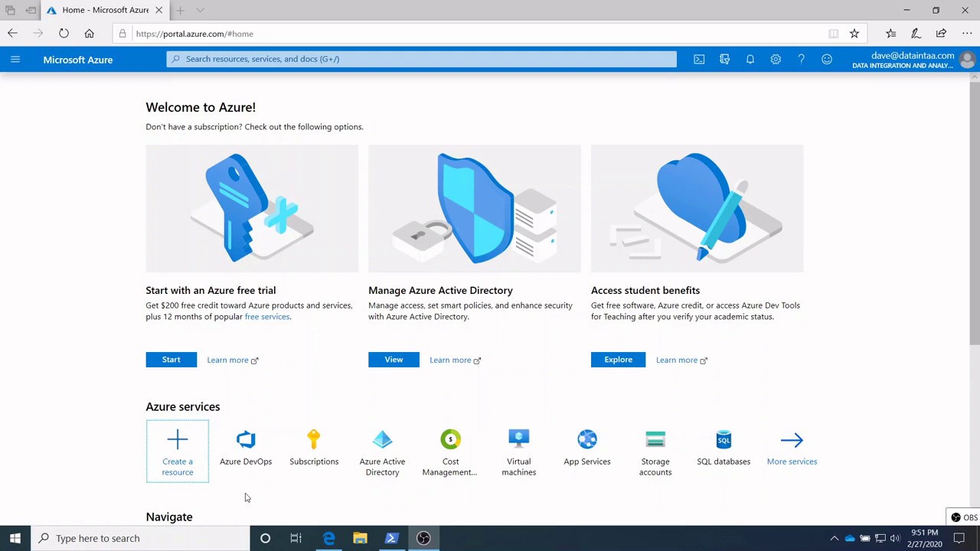The image size is (980, 551).
Task: Open PowerShell from the taskbar
Action: pyautogui.click(x=391, y=538)
